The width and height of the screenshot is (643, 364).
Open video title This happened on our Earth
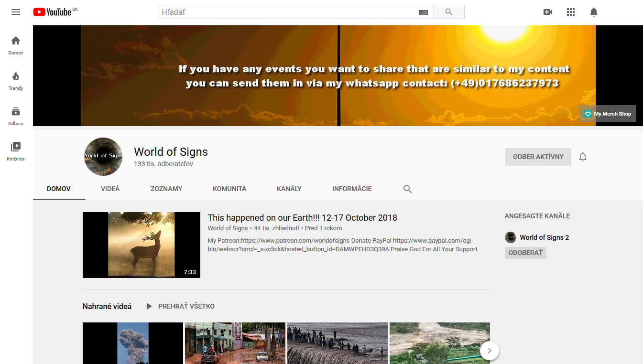point(302,218)
